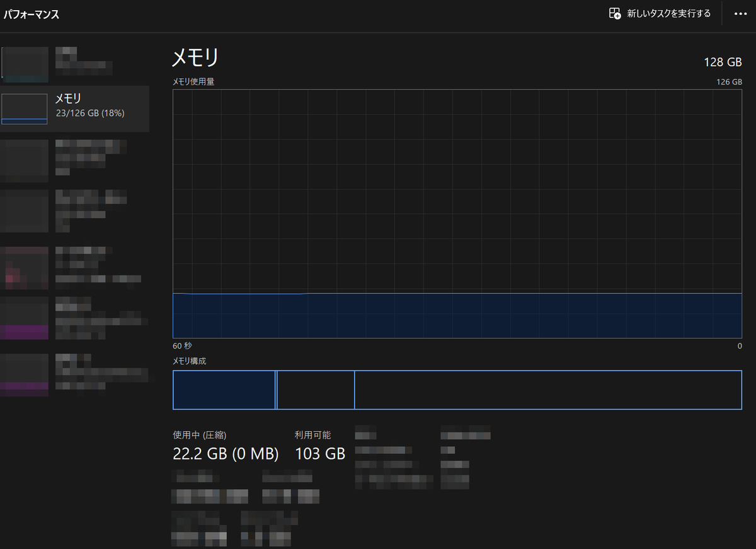Click the 60 秒 time axis label
The height and width of the screenshot is (549, 756).
click(x=182, y=346)
